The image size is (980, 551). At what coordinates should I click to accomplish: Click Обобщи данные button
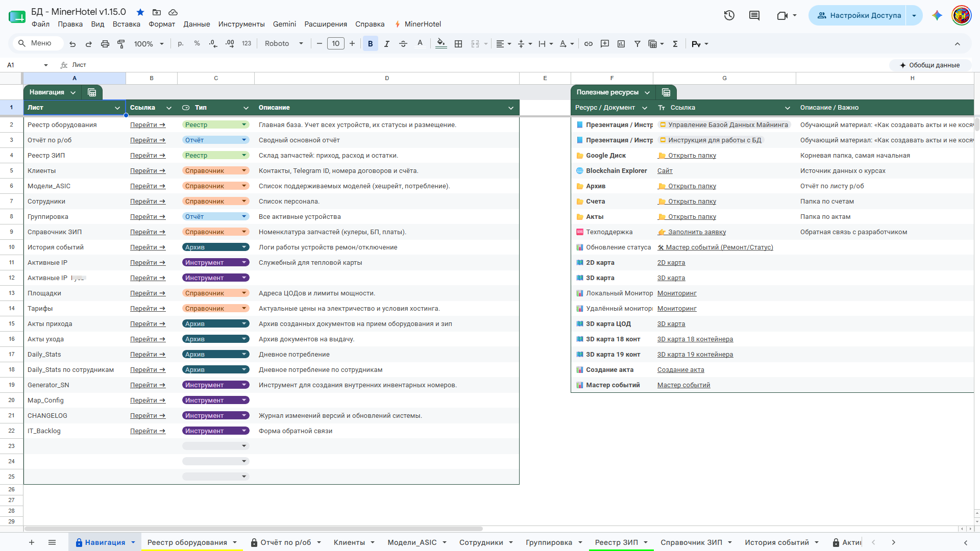point(930,65)
